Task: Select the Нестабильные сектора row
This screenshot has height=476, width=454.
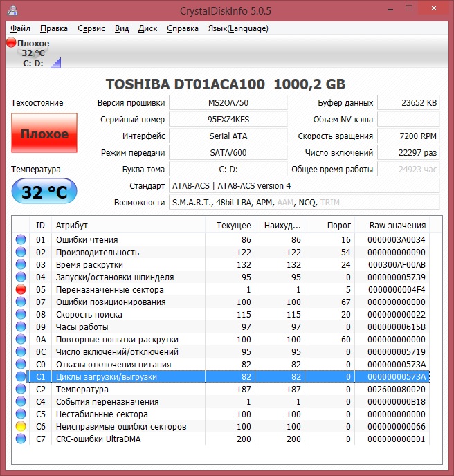Action: coord(221,414)
